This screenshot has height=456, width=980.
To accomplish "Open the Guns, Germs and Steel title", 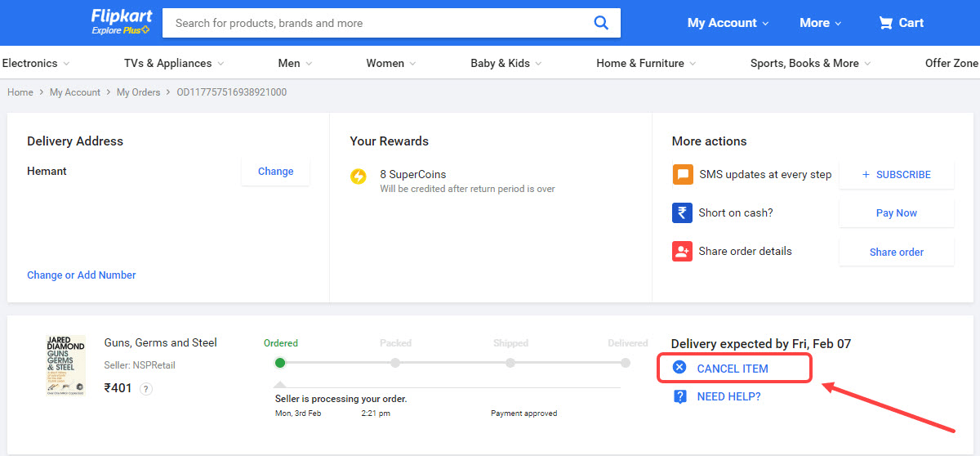I will pos(161,342).
